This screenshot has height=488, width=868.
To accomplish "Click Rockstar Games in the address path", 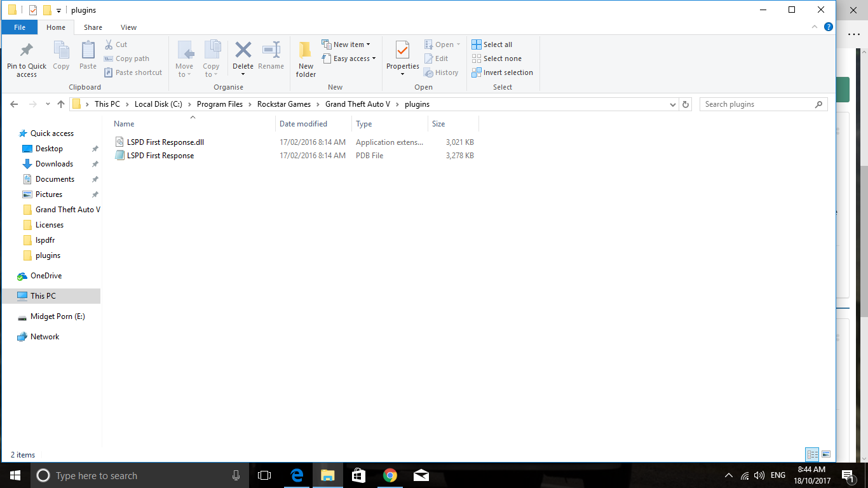I will [284, 104].
